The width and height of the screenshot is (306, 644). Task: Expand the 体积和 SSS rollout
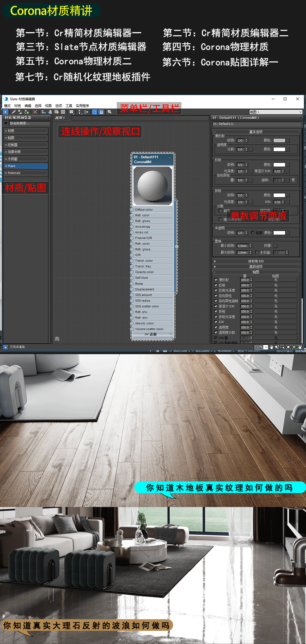256,261
